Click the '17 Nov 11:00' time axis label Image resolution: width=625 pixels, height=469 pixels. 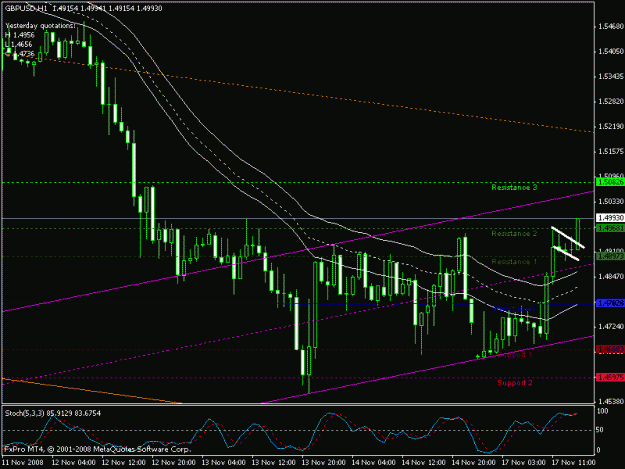574,463
